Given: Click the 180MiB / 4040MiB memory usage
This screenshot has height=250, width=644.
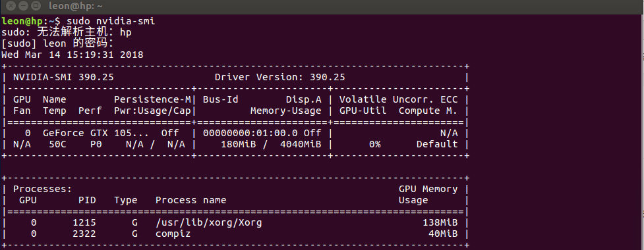Looking at the screenshot, I should 271,144.
